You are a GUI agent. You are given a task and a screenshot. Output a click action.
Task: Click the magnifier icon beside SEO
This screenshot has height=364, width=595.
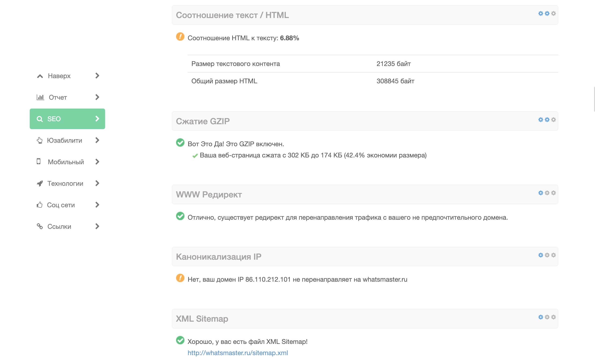coord(40,119)
